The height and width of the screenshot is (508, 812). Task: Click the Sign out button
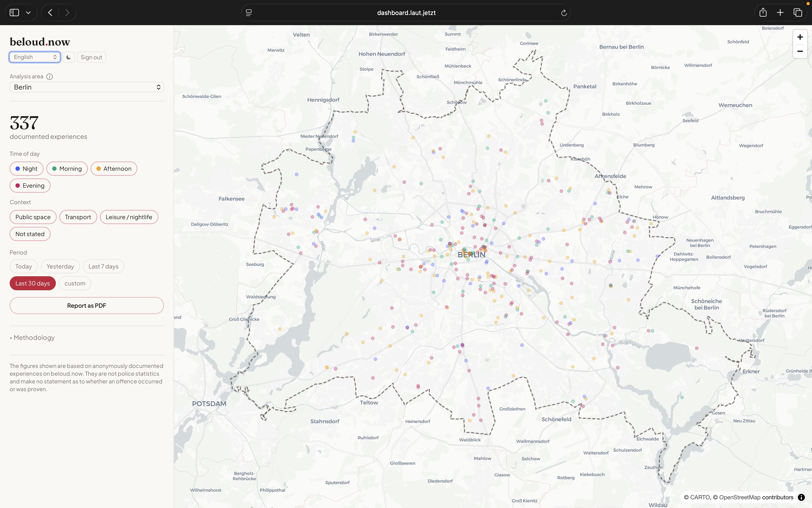91,57
